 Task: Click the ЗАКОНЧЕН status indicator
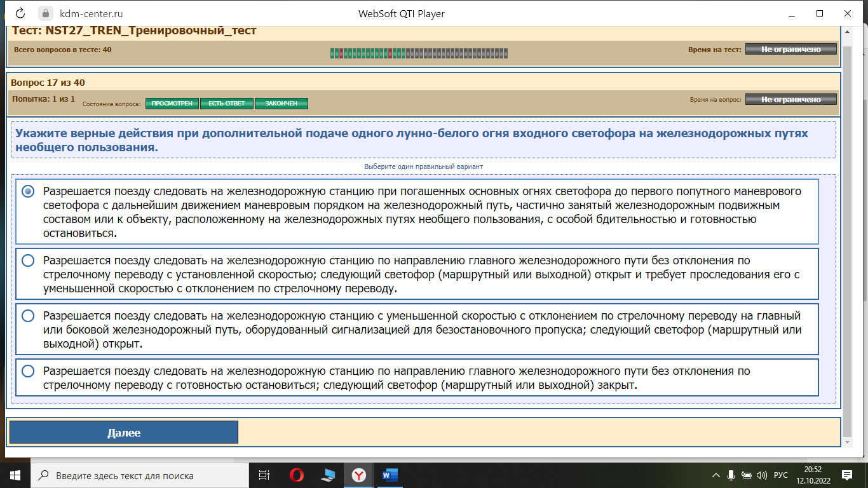281,104
